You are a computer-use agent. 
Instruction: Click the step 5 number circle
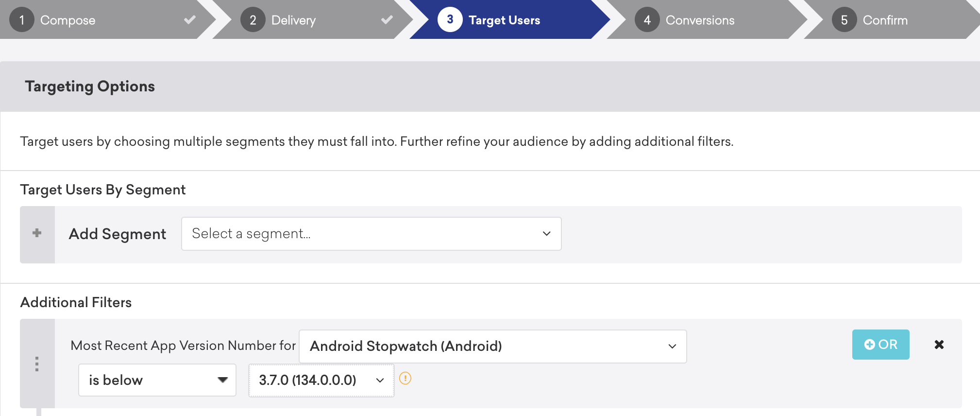(845, 19)
